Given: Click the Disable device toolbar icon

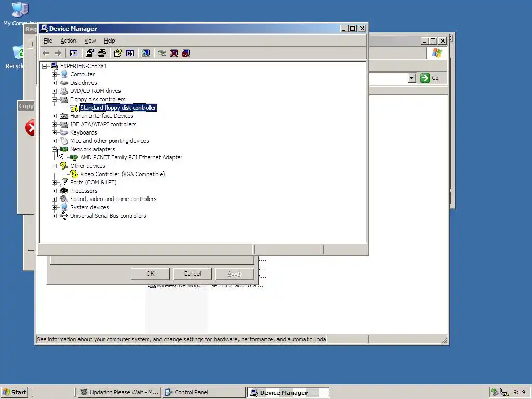Looking at the screenshot, I should click(186, 54).
